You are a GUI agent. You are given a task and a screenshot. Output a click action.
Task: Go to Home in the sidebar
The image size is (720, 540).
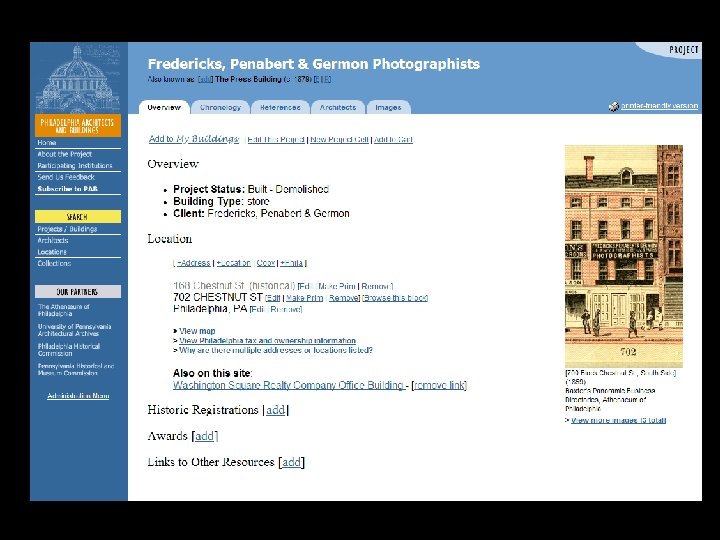pos(47,143)
